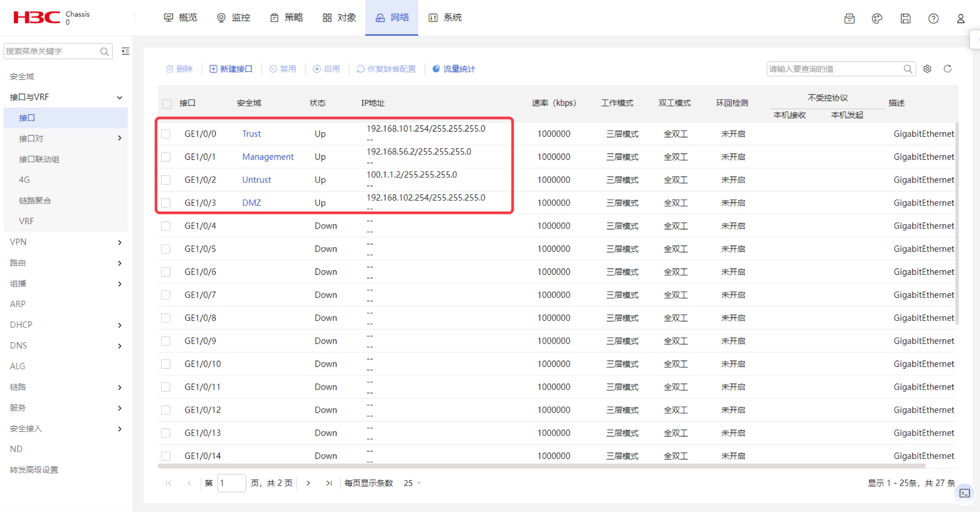
Task: Check the GE1/0/7 row checkbox
Action: [166, 295]
